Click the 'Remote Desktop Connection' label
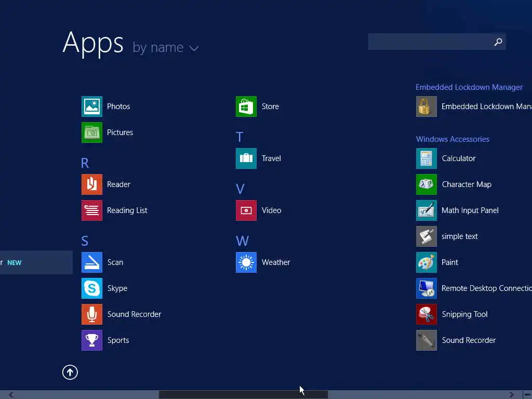 [486, 288]
